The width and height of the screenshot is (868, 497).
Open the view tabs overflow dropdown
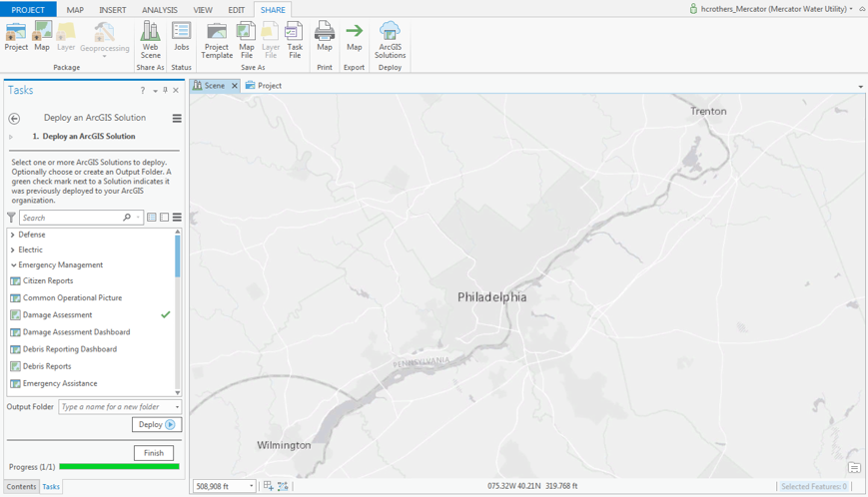tap(861, 87)
